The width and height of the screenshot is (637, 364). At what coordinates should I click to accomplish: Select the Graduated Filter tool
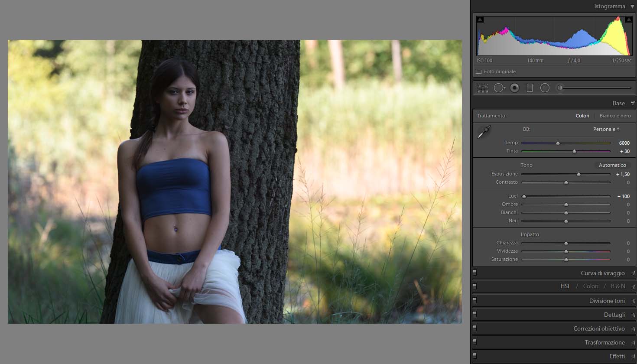pyautogui.click(x=530, y=88)
